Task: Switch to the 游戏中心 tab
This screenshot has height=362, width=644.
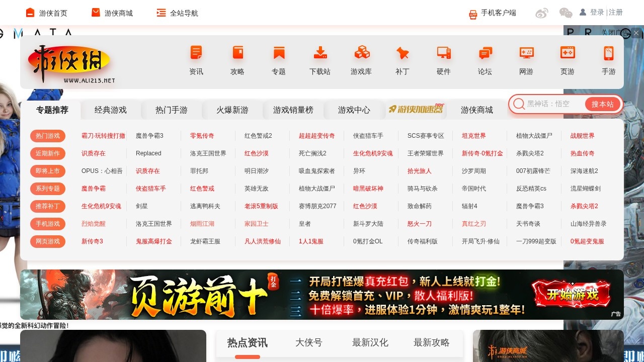Action: [x=354, y=110]
